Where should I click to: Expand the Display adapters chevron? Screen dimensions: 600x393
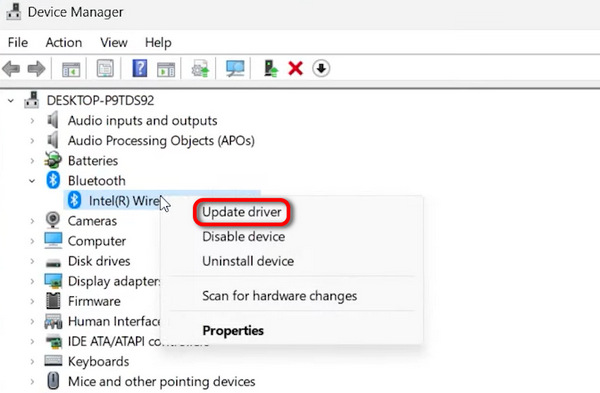(33, 281)
